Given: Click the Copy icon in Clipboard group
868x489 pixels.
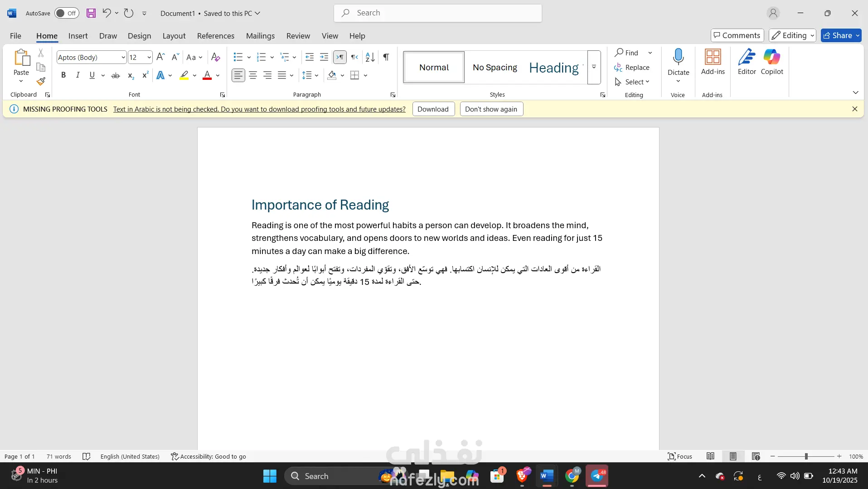Looking at the screenshot, I should [x=41, y=67].
